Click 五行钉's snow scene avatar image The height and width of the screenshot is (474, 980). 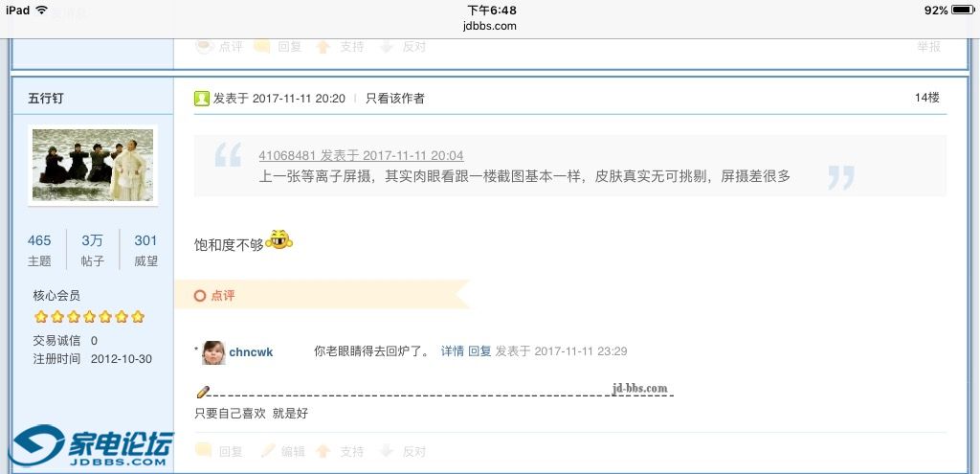click(x=93, y=165)
